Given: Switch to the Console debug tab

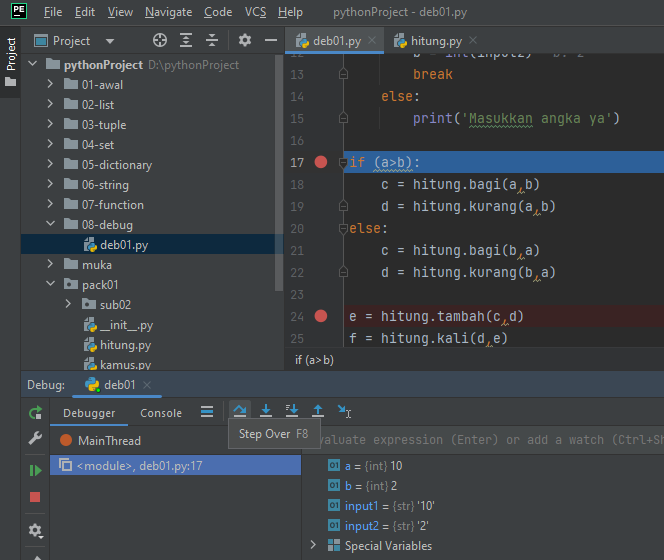Looking at the screenshot, I should (161, 413).
